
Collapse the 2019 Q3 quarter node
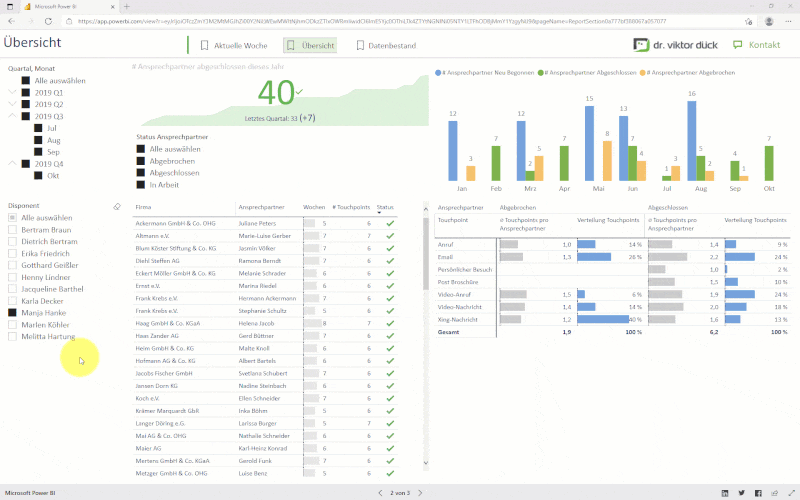coord(12,116)
